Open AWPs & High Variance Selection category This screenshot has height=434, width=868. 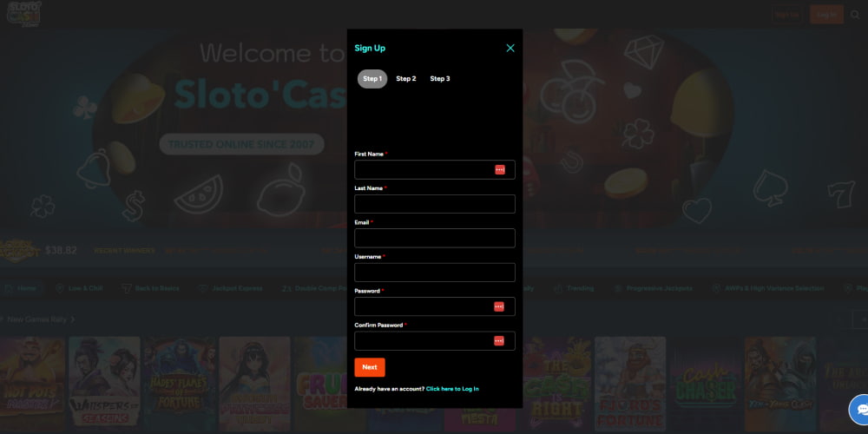[767, 288]
